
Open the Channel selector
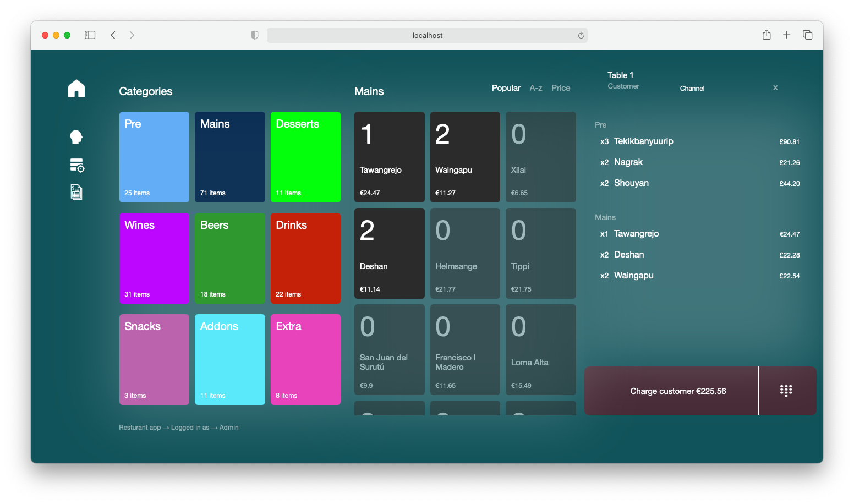click(692, 88)
